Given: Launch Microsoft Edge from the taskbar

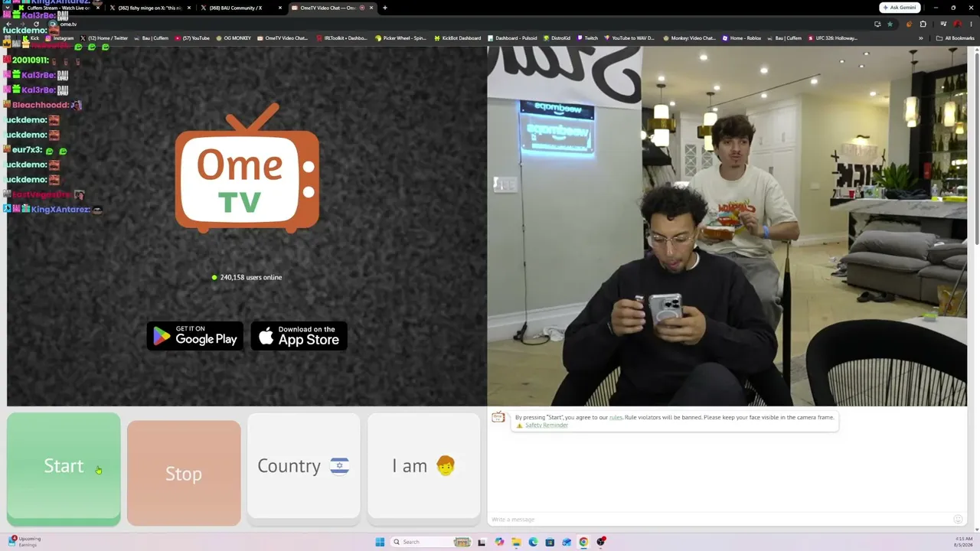Looking at the screenshot, I should click(x=534, y=542).
